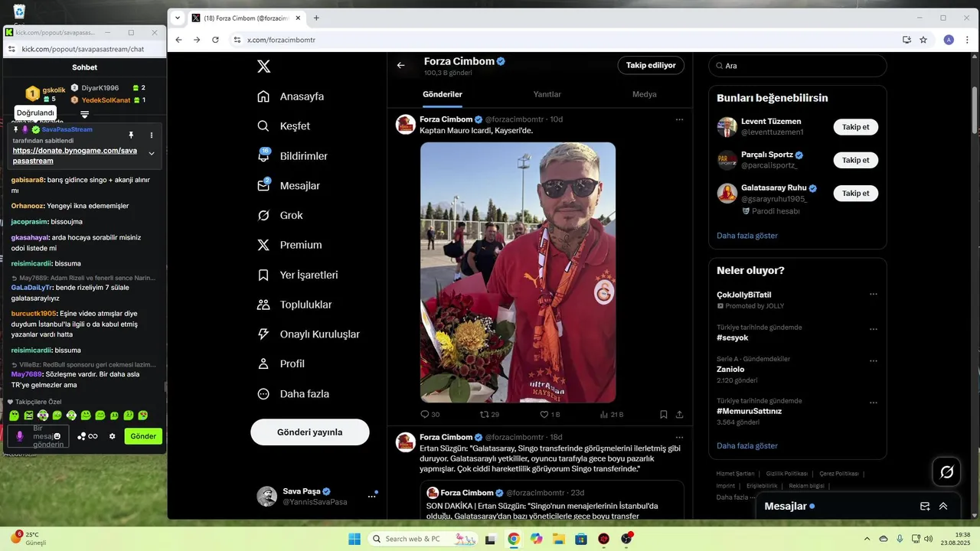Bookmark the Icardi post
The height and width of the screenshot is (551, 980).
[x=664, y=415]
